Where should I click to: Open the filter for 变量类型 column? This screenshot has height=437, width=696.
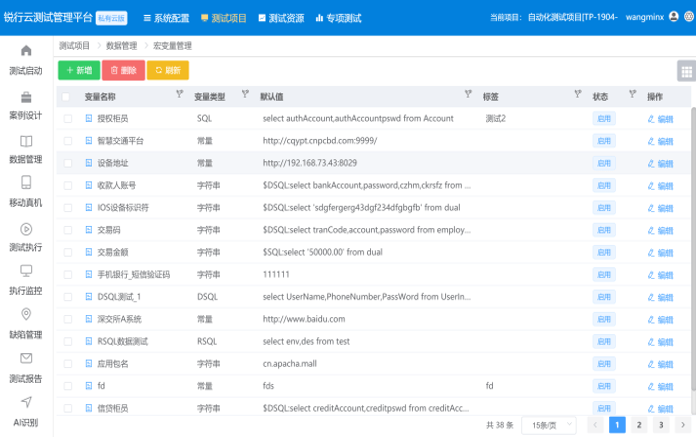(245, 96)
